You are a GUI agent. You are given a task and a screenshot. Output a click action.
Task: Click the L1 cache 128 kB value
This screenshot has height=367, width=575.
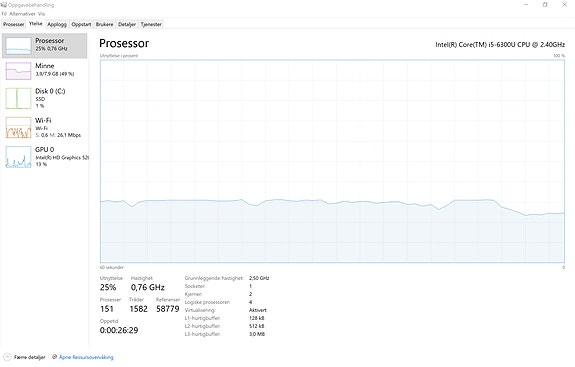tap(256, 318)
